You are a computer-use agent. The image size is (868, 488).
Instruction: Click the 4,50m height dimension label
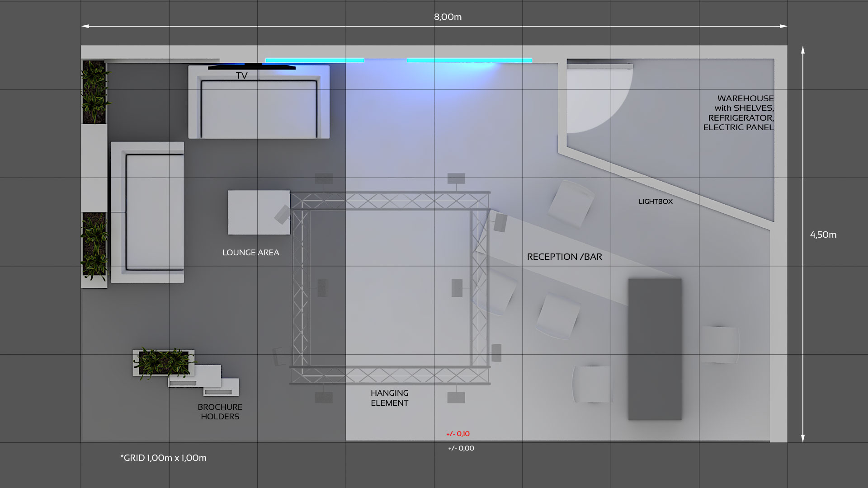pos(823,235)
